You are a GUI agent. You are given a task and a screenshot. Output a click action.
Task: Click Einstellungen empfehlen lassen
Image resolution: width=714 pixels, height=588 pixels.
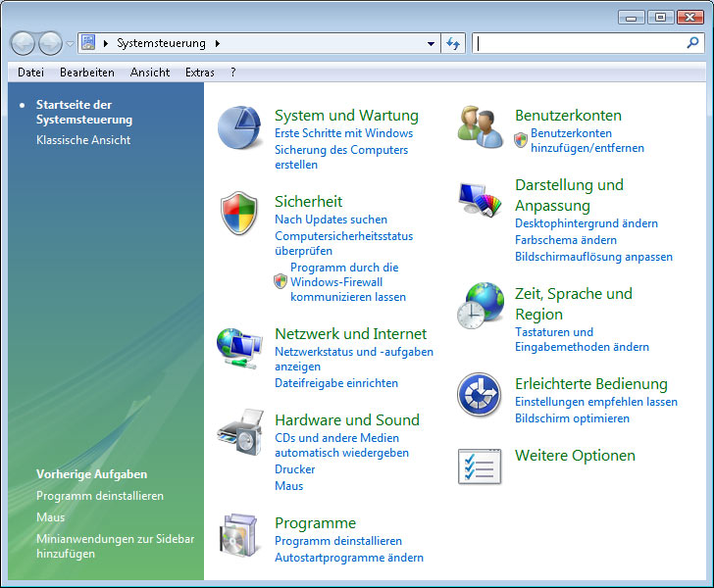coord(596,402)
